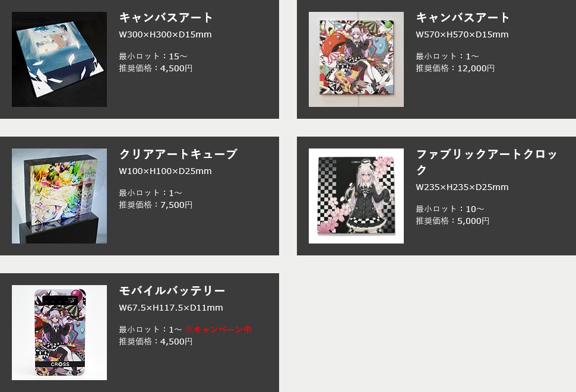Click the W67.5×H117.5×D11mm size text

[x=171, y=308]
